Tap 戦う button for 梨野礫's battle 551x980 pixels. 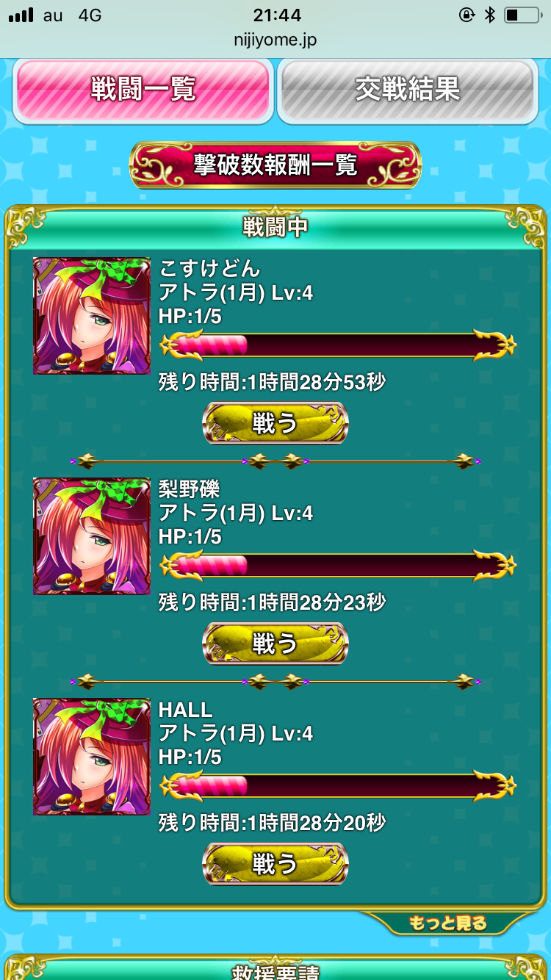coord(275,644)
